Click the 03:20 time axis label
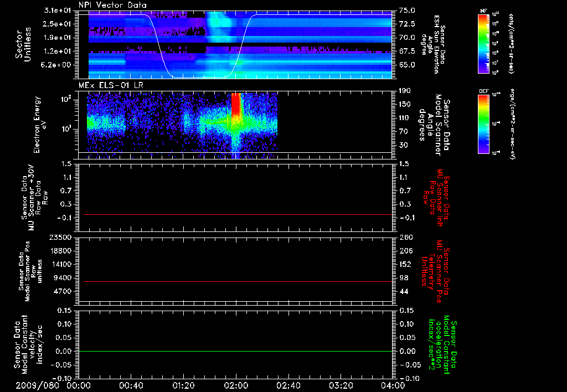This screenshot has width=567, height=392. (x=341, y=385)
